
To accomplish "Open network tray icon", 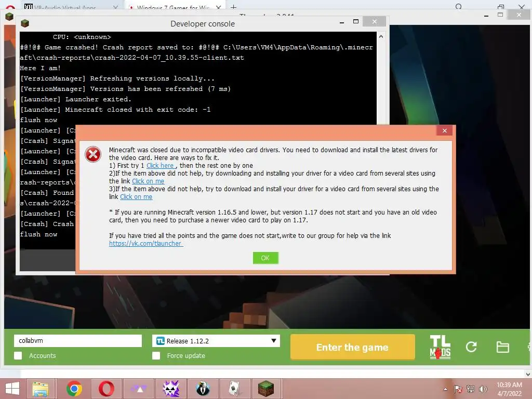I will click(471, 389).
